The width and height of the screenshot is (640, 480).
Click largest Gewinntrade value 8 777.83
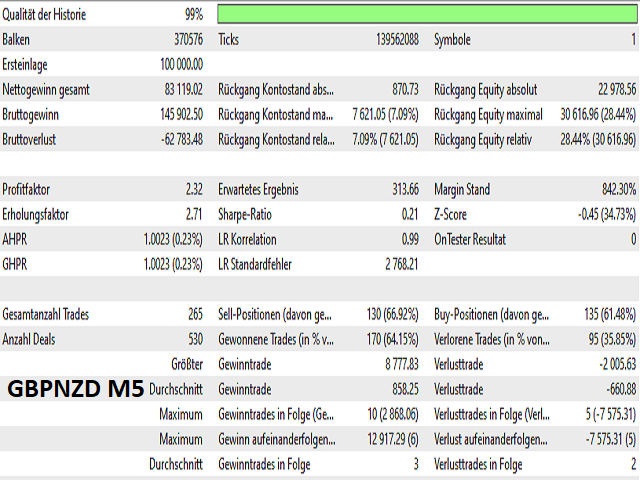(x=402, y=364)
